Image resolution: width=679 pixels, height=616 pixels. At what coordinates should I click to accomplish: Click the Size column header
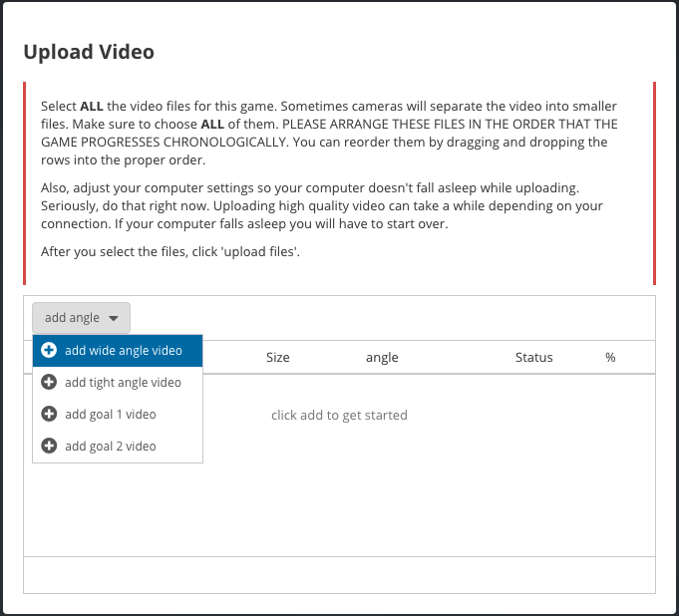pyautogui.click(x=277, y=358)
